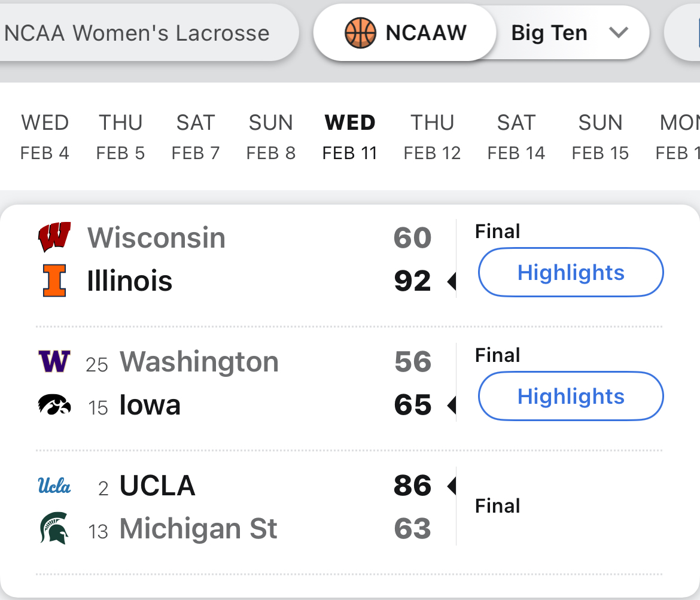Open the Michigan St team link
700x600 pixels.
pos(198,529)
